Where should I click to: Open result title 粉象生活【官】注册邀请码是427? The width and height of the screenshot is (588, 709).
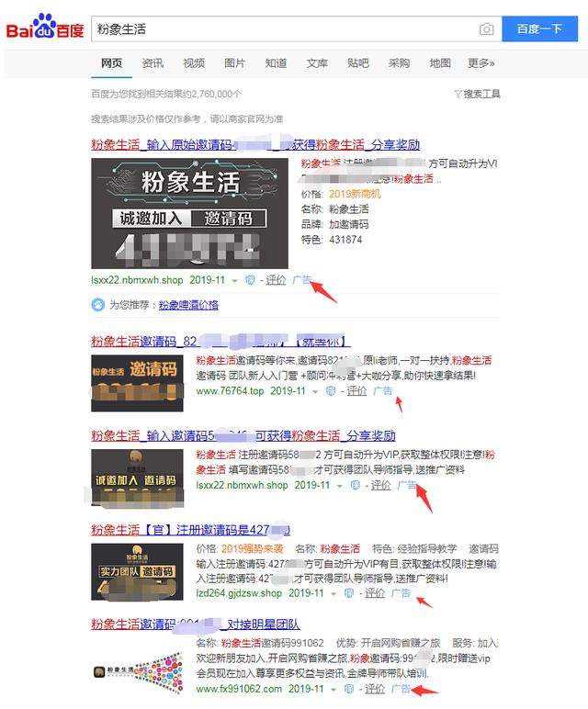tap(190, 530)
